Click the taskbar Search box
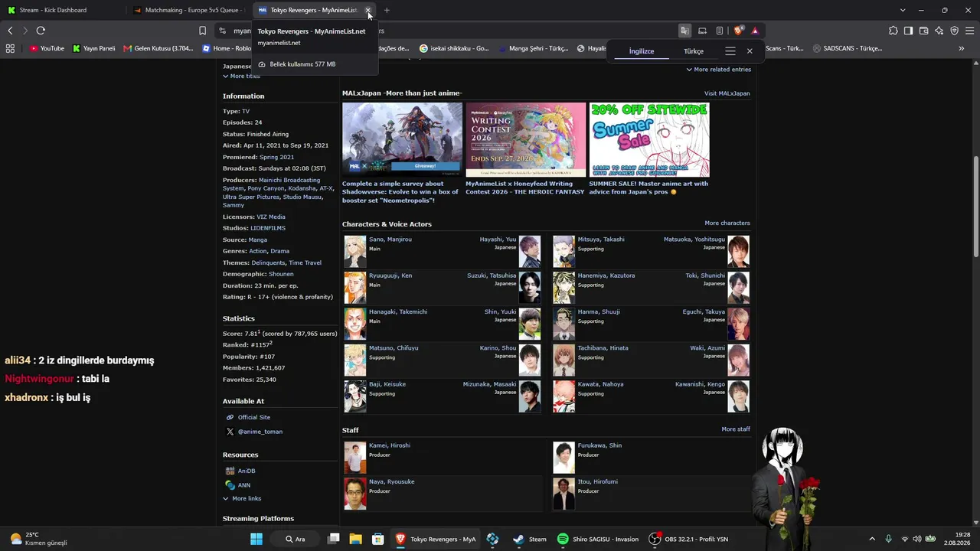The image size is (980, 551). point(295,539)
